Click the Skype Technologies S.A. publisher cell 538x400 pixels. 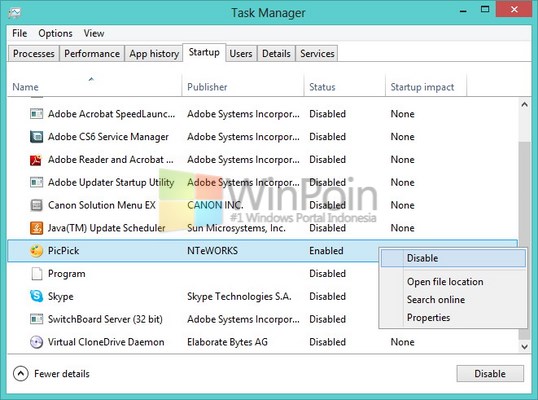tap(239, 296)
